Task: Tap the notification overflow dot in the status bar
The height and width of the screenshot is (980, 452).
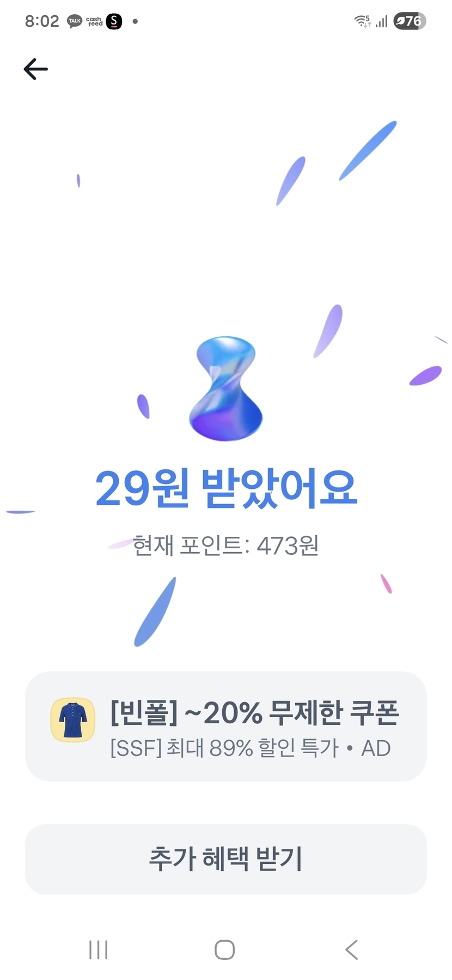Action: click(x=135, y=21)
